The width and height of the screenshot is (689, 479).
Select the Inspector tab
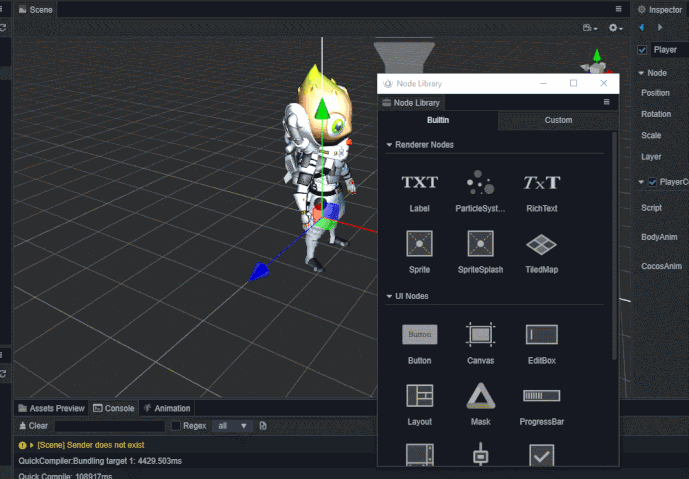point(660,10)
